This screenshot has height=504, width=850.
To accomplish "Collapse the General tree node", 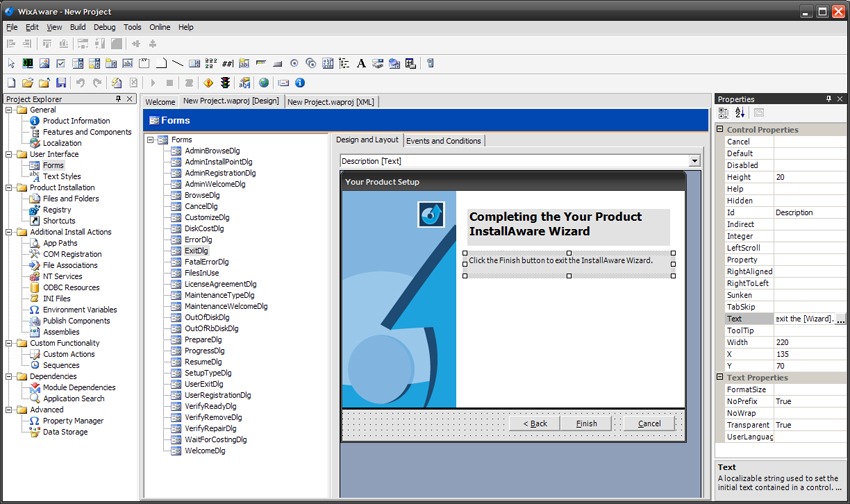I will [x=9, y=110].
